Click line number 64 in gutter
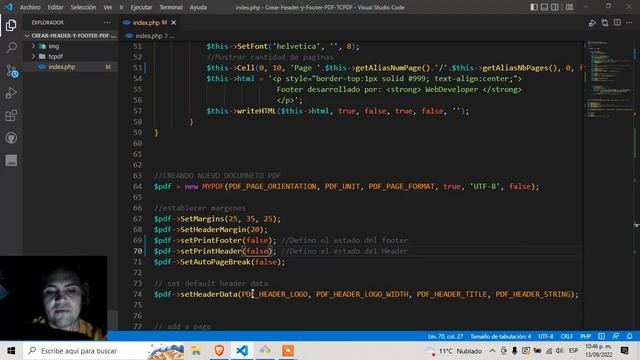Image resolution: width=640 pixels, height=360 pixels. 137,187
